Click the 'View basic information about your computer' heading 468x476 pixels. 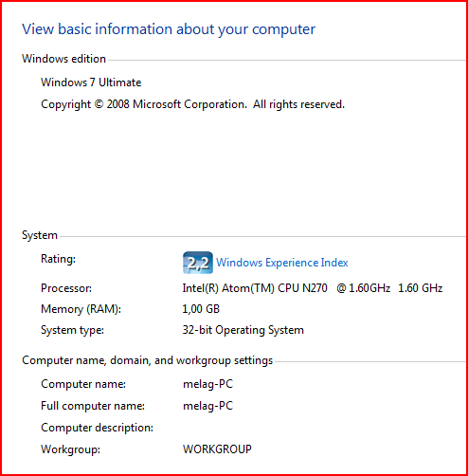coord(169,29)
